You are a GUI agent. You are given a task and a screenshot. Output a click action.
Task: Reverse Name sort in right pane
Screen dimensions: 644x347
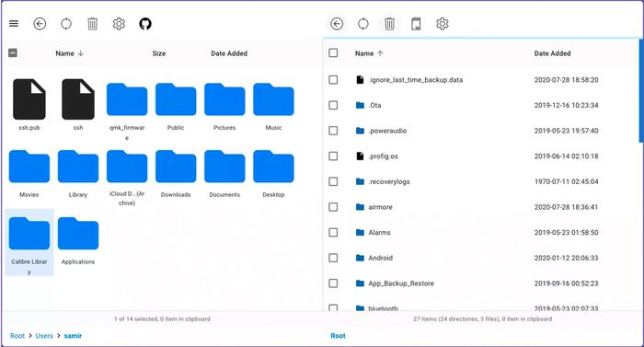click(380, 53)
